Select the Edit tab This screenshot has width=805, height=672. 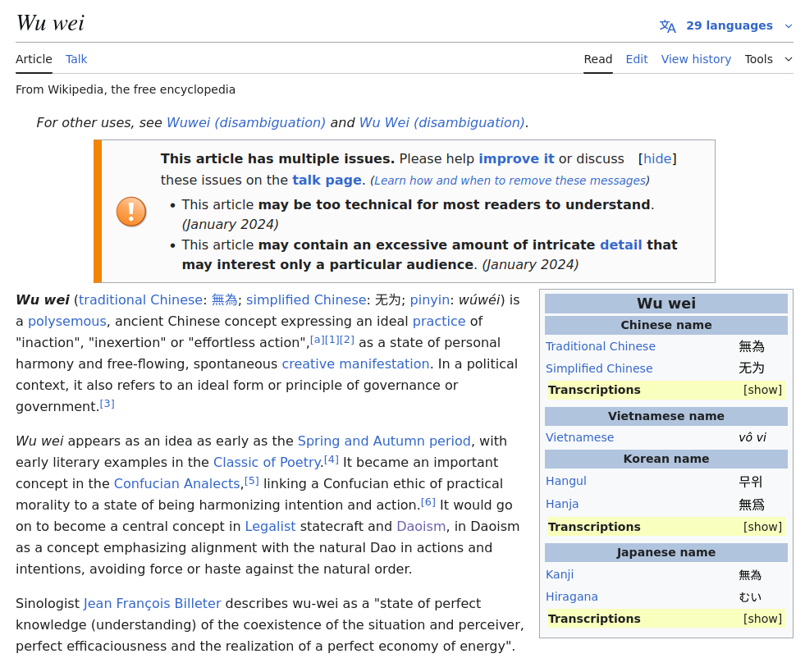[636, 59]
